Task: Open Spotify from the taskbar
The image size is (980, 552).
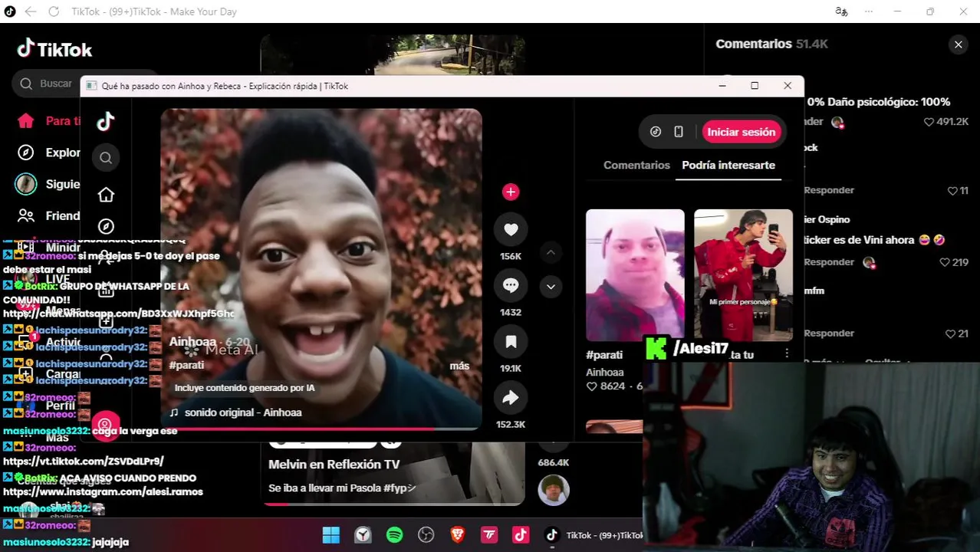Action: (x=394, y=535)
